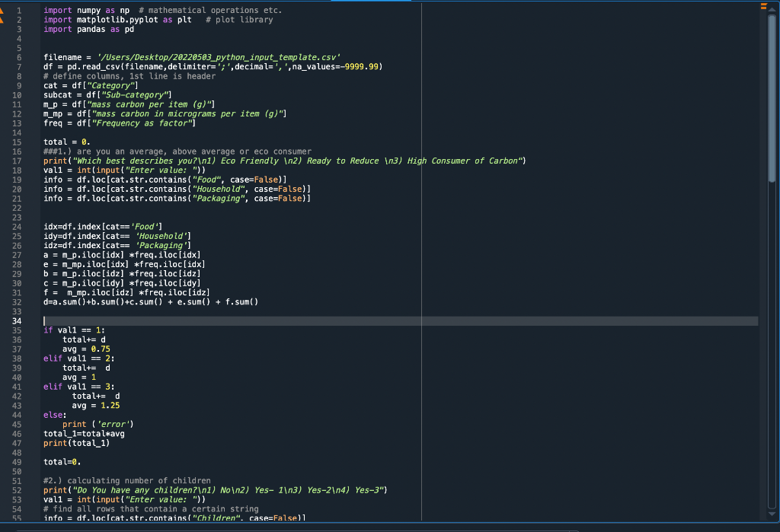Click the 'print(total_1)' line

77,444
